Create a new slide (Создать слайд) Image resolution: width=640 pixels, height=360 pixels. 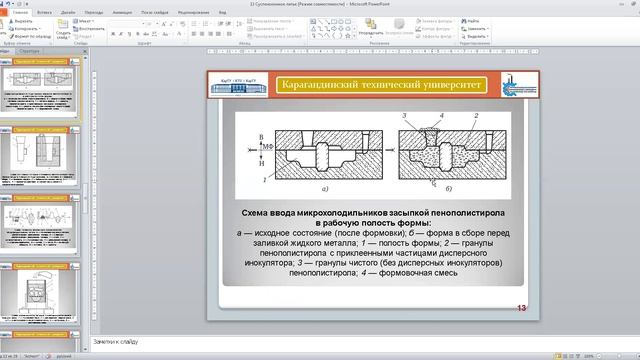(x=63, y=29)
